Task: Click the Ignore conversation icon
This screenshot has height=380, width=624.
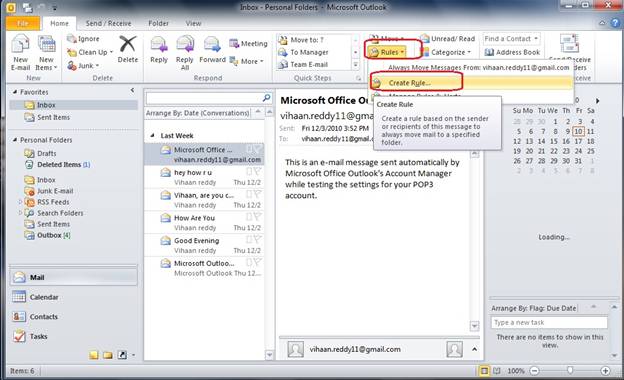Action: 72,39
